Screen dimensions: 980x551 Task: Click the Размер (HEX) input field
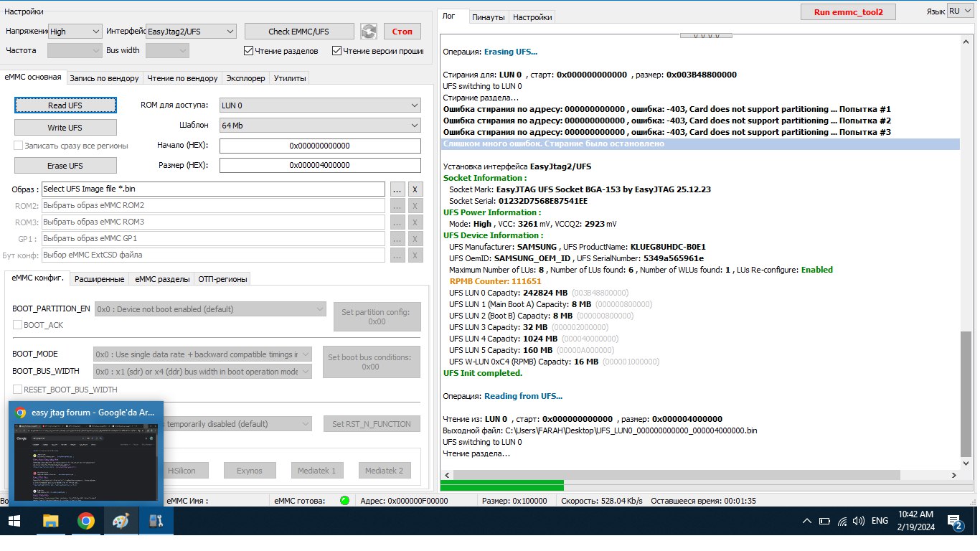320,165
